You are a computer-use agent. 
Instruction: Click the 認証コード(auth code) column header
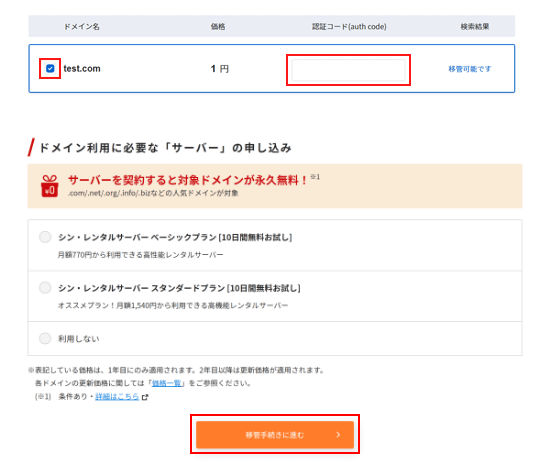(x=349, y=27)
